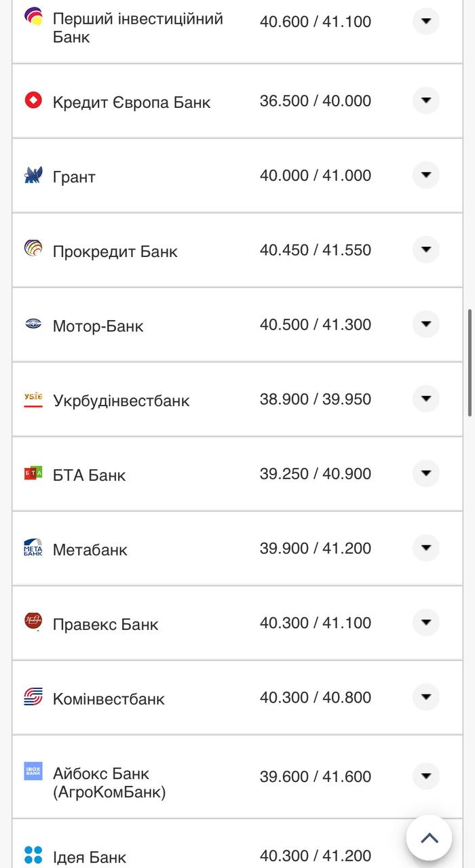Viewport: 475px width, 868px height.
Task: Click the Грант bank logo icon
Action: 33,175
